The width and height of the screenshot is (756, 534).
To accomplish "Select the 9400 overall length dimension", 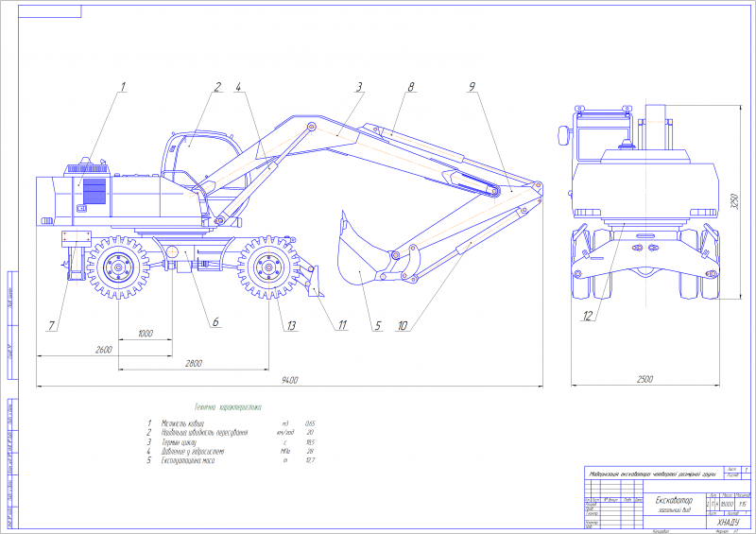I will (290, 380).
